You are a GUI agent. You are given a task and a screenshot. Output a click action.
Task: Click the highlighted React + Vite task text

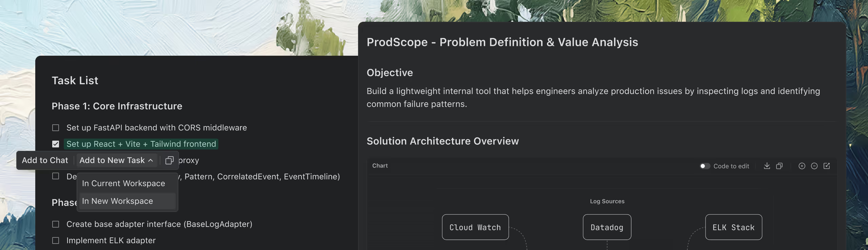tap(141, 144)
